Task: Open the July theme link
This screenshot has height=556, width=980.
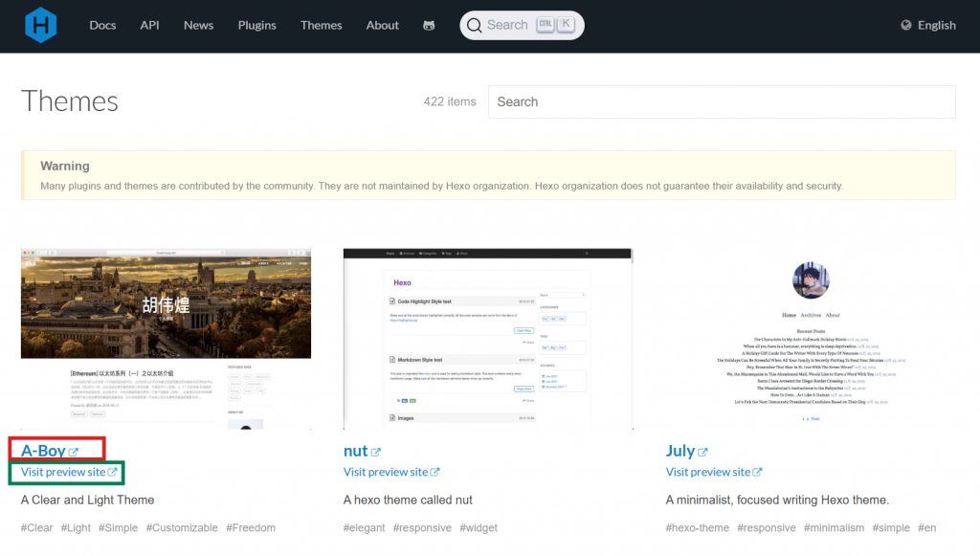Action: click(x=680, y=451)
